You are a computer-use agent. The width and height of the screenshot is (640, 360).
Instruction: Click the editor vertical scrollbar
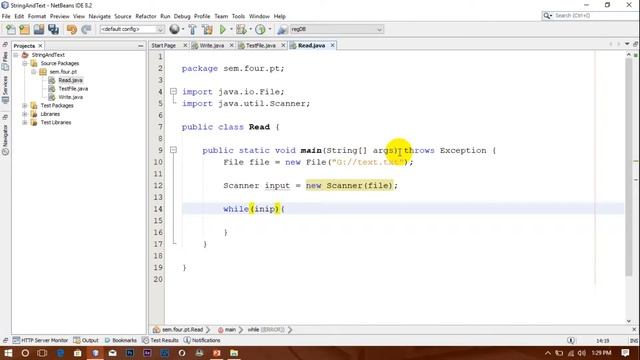point(629,167)
